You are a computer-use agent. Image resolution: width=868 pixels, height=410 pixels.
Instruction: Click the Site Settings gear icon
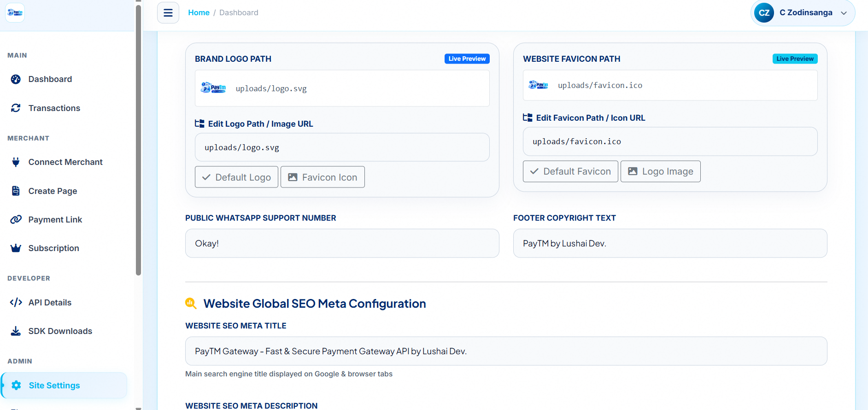16,385
